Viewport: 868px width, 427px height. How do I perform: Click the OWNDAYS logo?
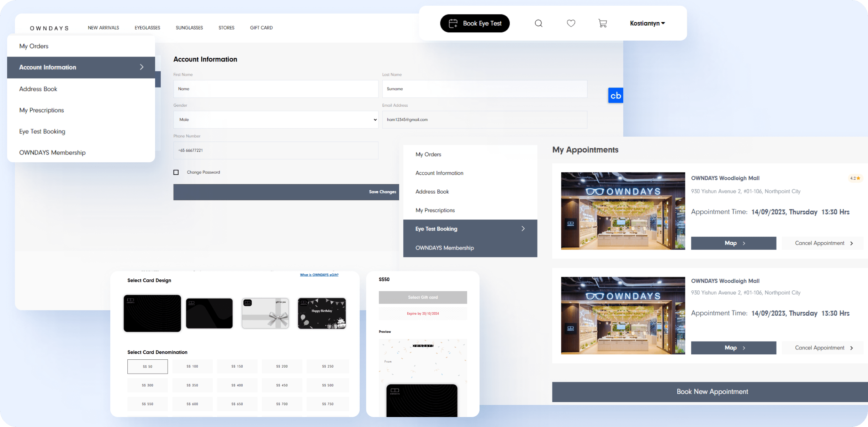click(x=49, y=28)
